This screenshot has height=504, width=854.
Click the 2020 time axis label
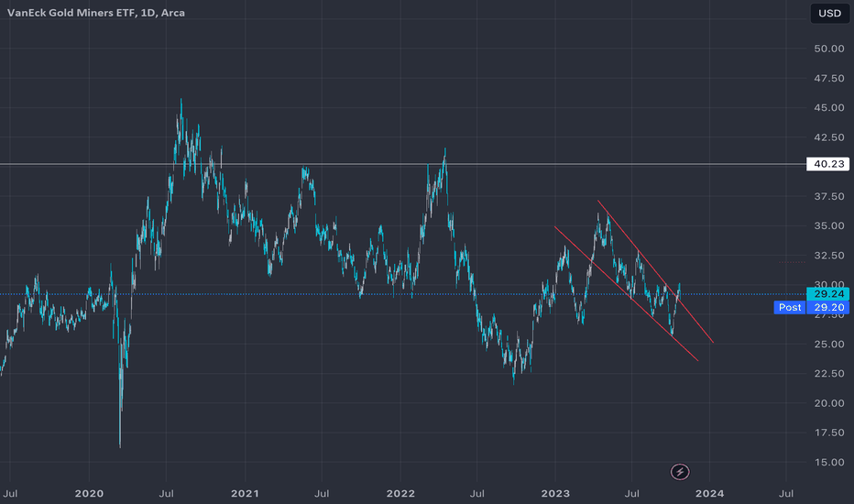(x=89, y=494)
